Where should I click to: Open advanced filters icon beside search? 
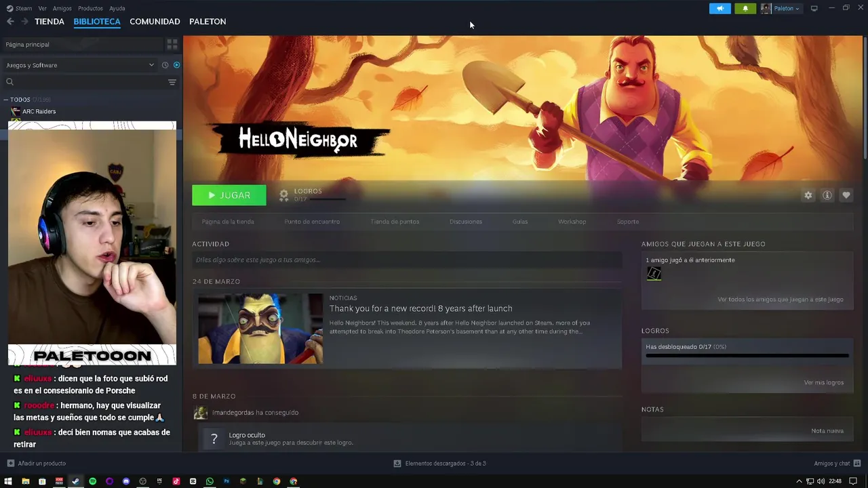(172, 82)
